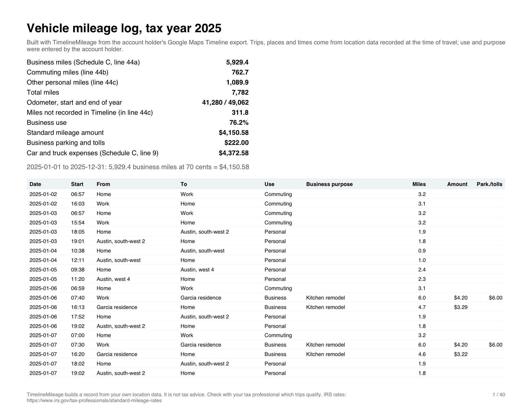Viewport: 532px width, 411px height.
Task: Select the 'Vehicle mileage log, tax year 2025' title
Action: point(124,28)
